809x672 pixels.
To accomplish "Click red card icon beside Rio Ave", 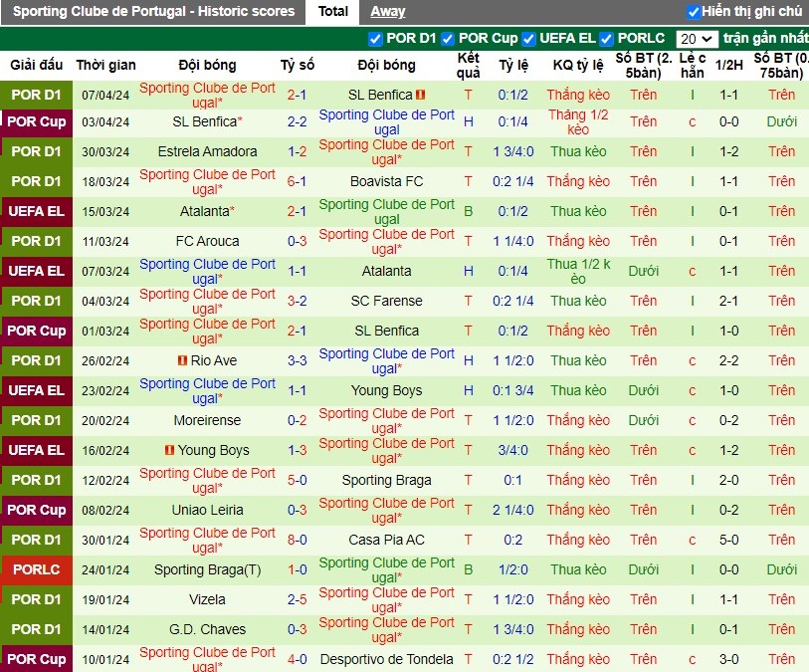I will click(x=182, y=360).
